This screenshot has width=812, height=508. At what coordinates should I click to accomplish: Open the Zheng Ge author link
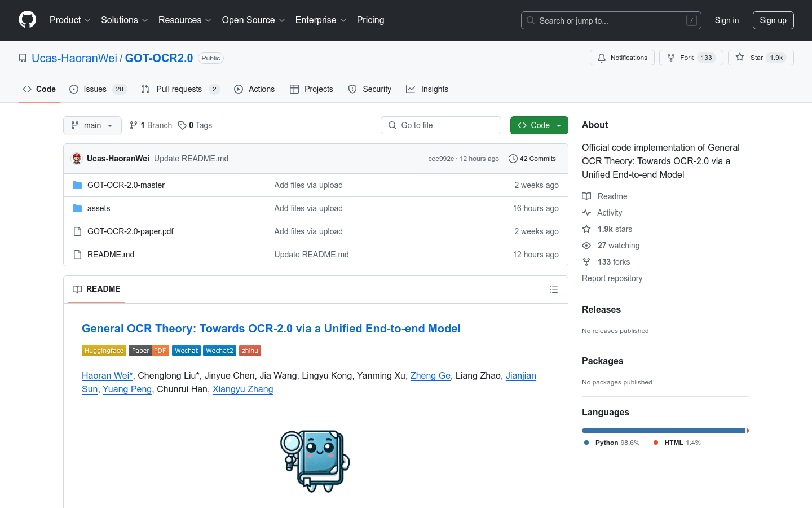point(430,375)
